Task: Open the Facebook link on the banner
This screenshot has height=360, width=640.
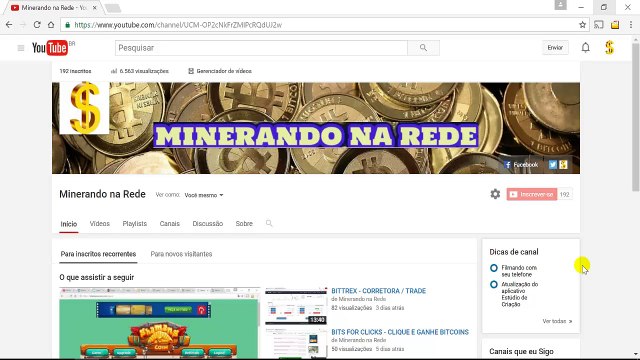Action: [521, 165]
